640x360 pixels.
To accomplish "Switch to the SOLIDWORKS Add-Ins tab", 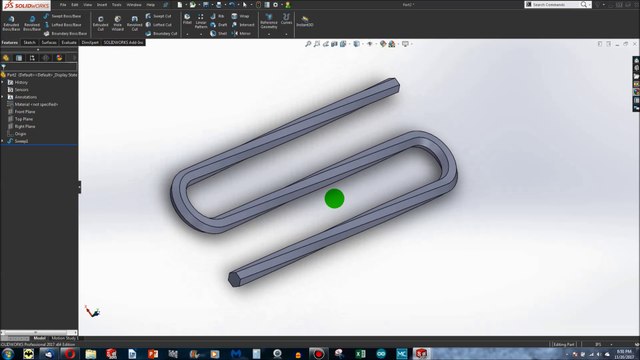I will 123,42.
